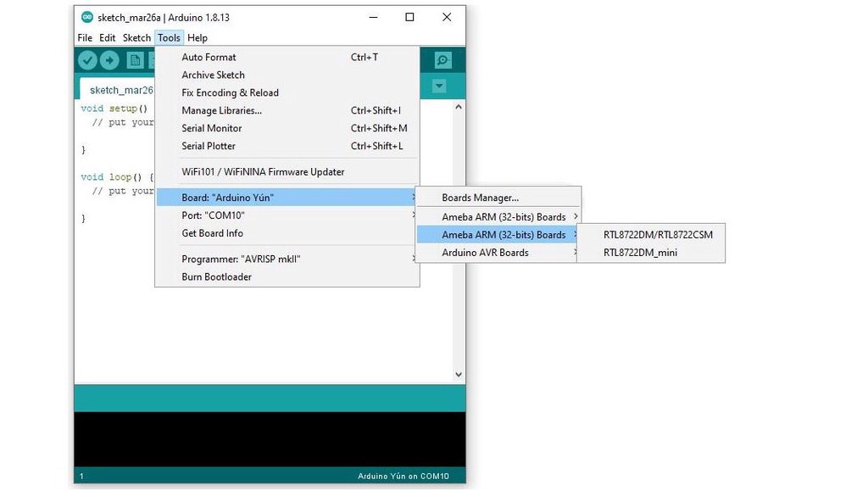Viewport: 868px width, 491px height.
Task: Open Serial Monitor via magnifier icon
Action: coord(442,60)
